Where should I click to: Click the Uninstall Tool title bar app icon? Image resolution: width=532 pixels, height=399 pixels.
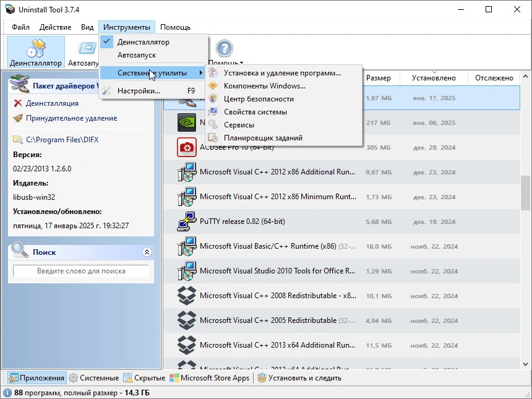[x=10, y=9]
